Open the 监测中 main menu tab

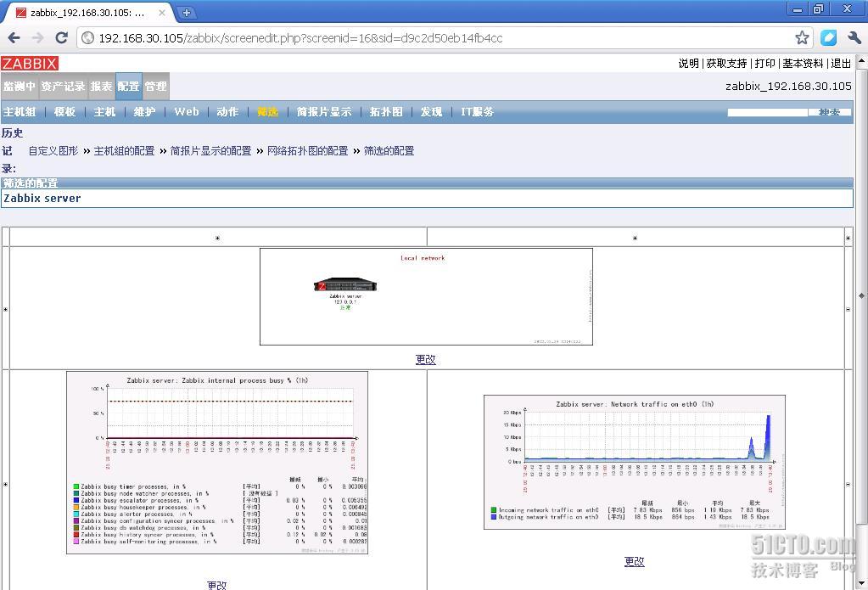click(x=20, y=87)
